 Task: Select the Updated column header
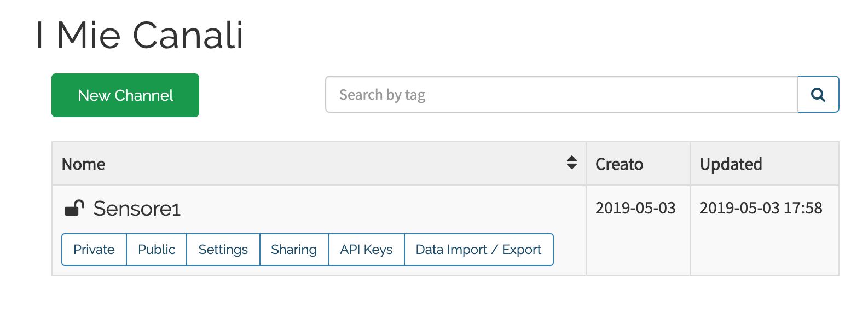tap(731, 164)
